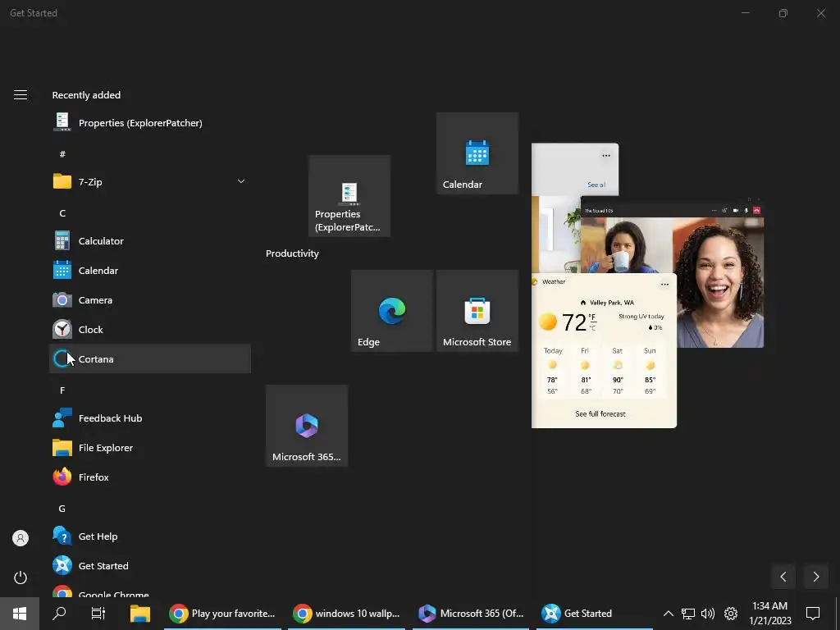Launch Cortana from the app list

(150, 359)
